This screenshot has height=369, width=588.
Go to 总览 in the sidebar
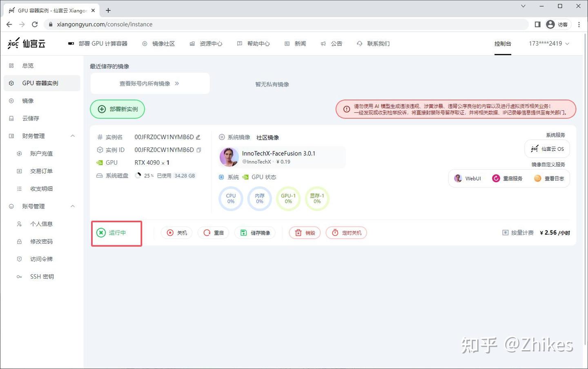tap(42, 66)
